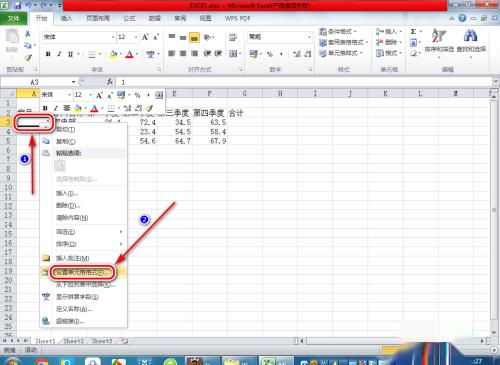
Task: Click the Format Painter brush icon
Action: pos(28,58)
